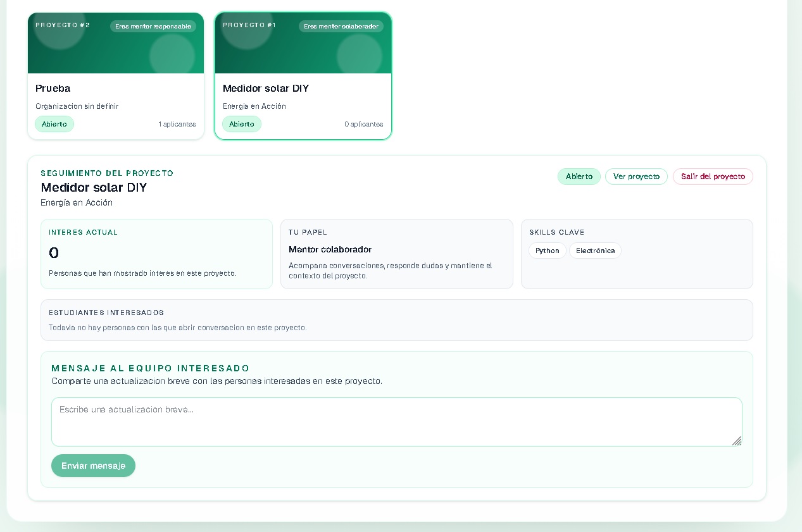
Task: Click the Interes Actual counter card
Action: 156,254
